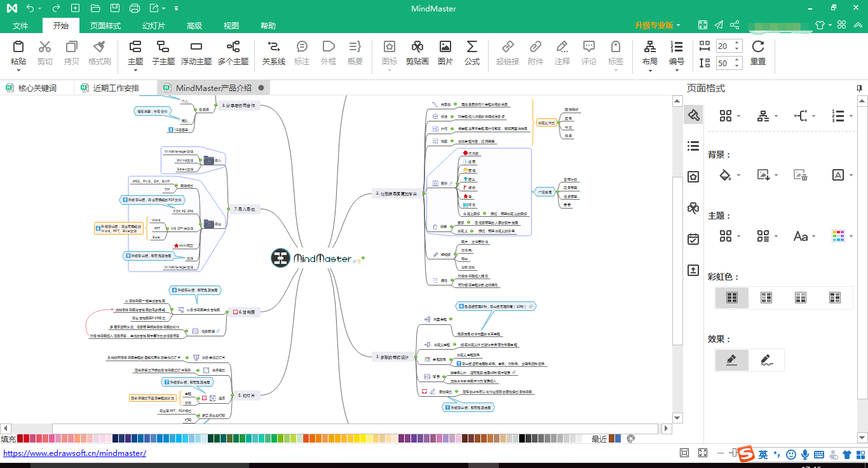This screenshot has width=868, height=468.
Task: Open the outline list panel icon
Action: point(693,146)
